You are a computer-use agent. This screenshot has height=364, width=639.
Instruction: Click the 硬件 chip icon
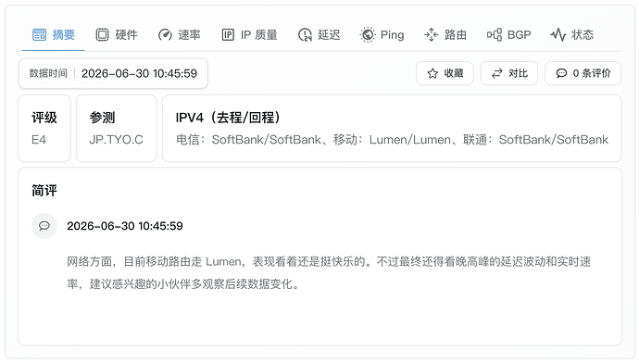(102, 34)
